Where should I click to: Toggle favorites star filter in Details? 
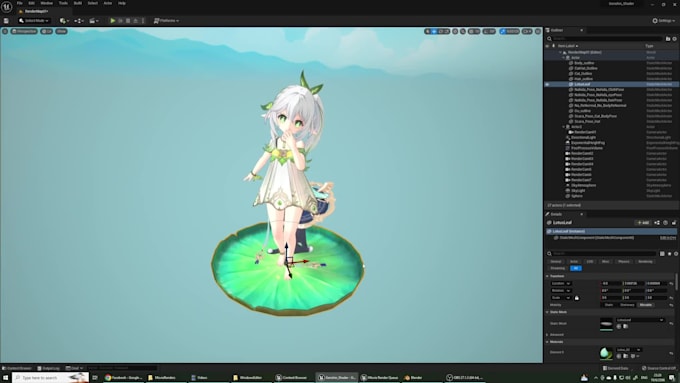669,253
